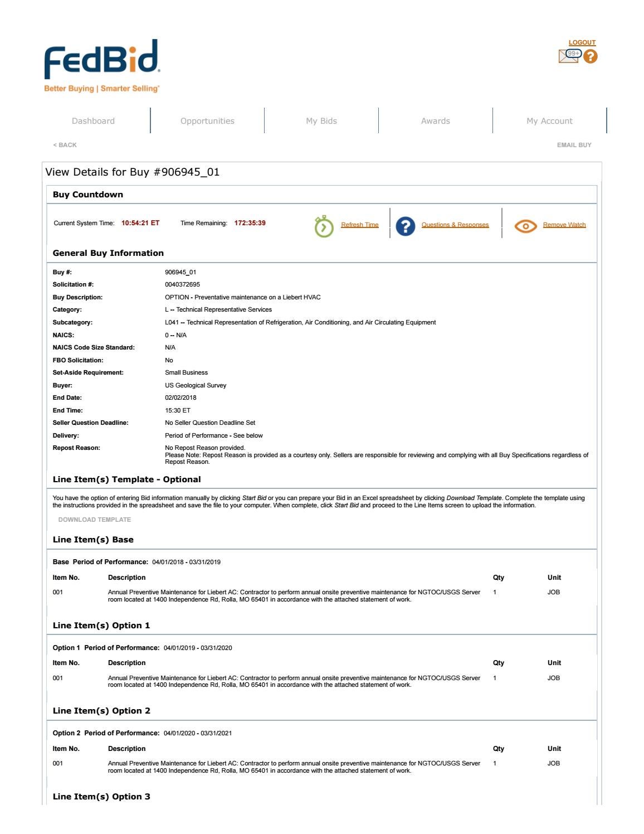The width and height of the screenshot is (644, 834).
Task: Click the blue question mark circle icon
Action: click(405, 226)
